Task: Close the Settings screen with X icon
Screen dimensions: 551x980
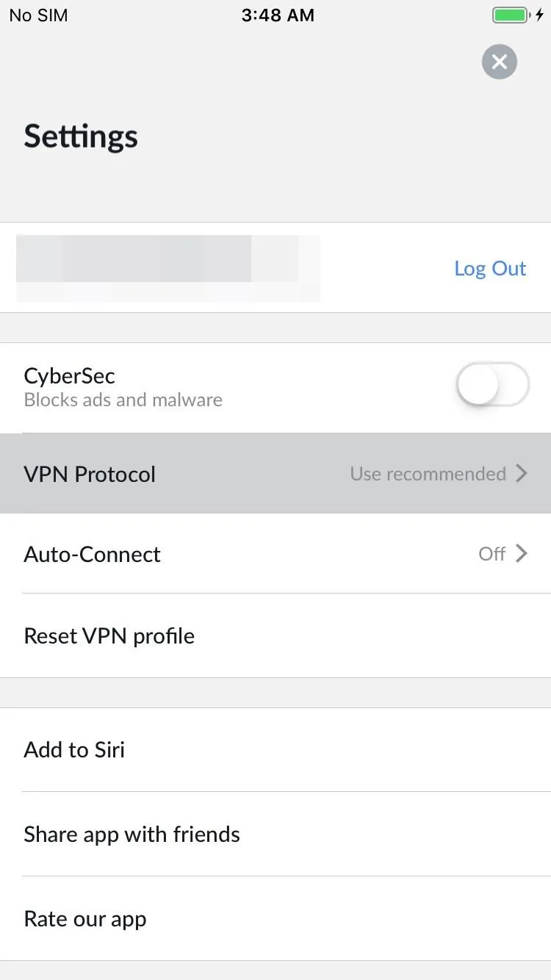Action: [500, 62]
